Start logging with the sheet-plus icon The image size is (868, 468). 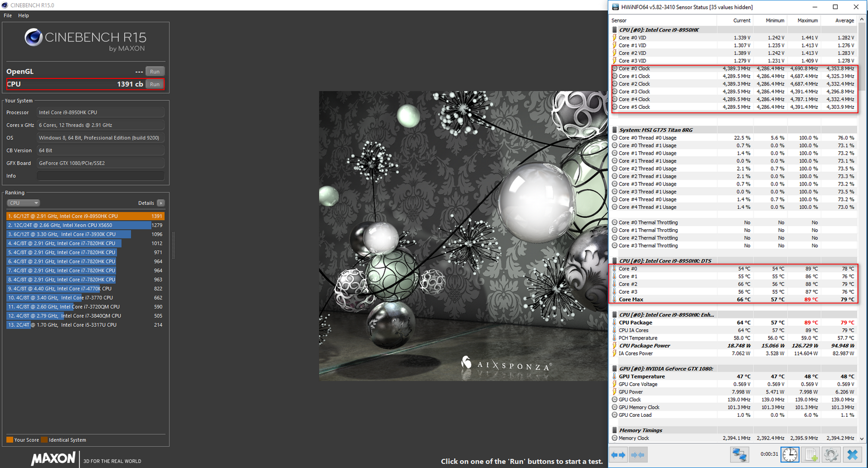pos(810,455)
